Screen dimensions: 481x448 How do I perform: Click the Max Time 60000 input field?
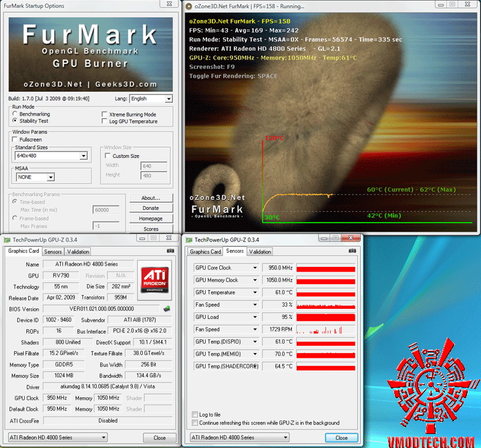tap(106, 210)
